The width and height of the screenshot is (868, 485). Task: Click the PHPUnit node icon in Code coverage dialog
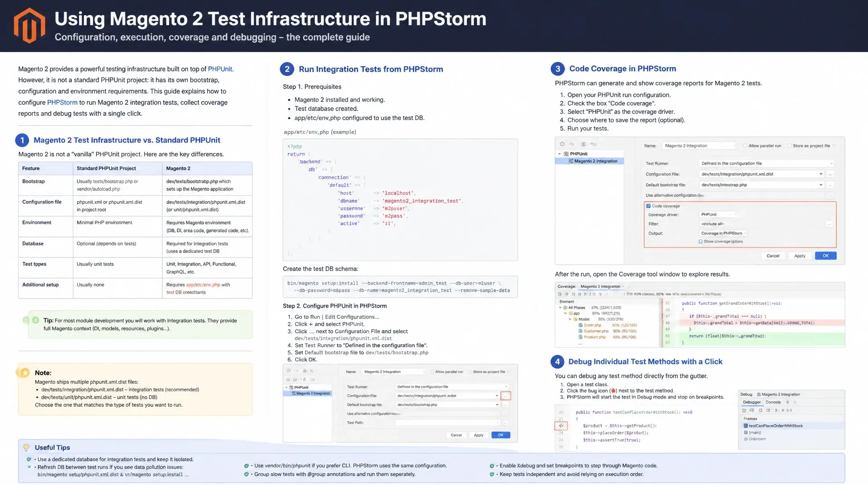tap(566, 154)
